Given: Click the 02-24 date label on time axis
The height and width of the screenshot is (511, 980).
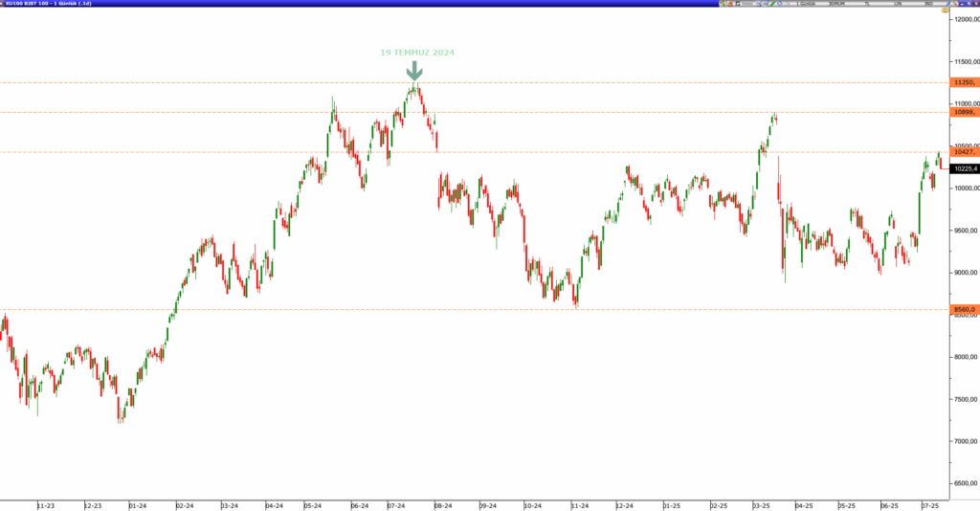Looking at the screenshot, I should tap(185, 506).
